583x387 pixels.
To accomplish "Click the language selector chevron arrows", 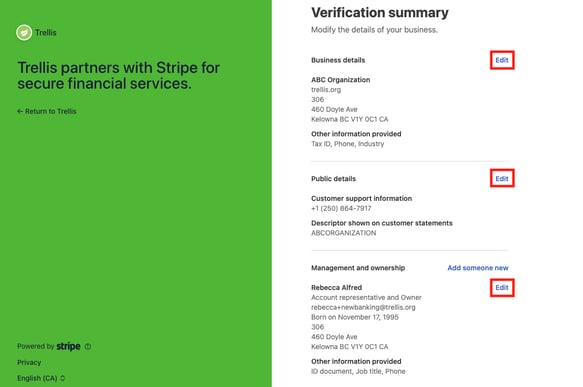I will (x=62, y=378).
